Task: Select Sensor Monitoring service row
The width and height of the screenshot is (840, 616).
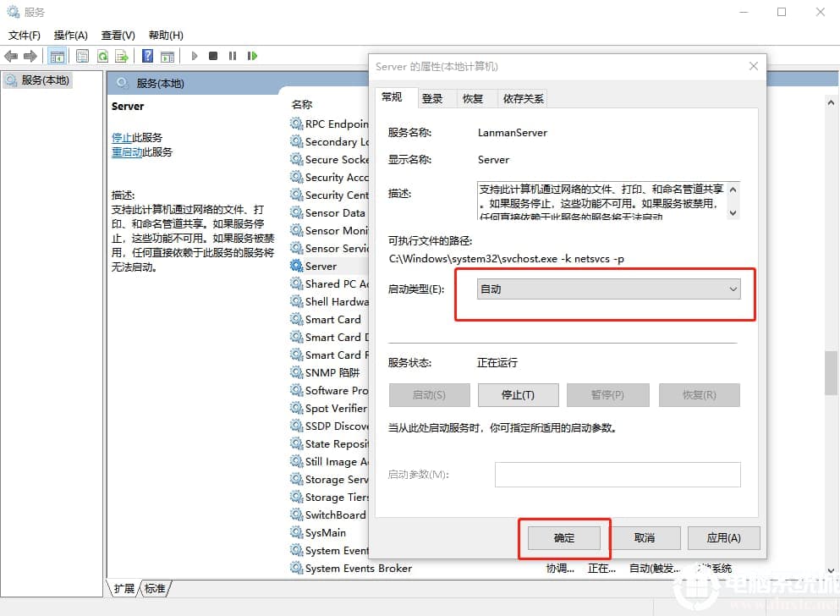Action: click(329, 230)
